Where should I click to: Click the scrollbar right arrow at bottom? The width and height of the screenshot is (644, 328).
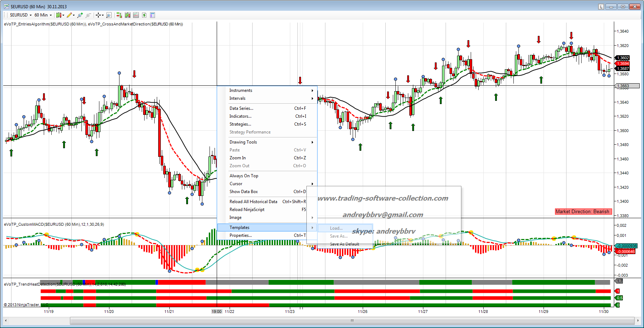pyautogui.click(x=638, y=320)
